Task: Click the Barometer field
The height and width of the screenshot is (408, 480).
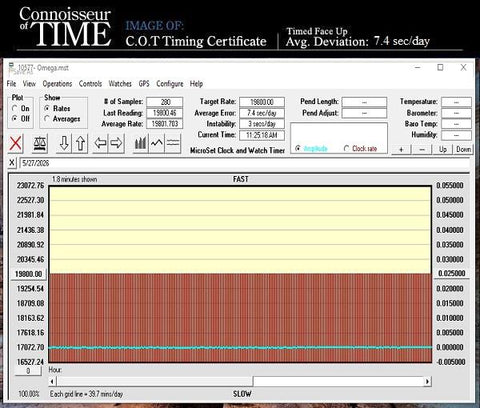Action: pyautogui.click(x=456, y=113)
